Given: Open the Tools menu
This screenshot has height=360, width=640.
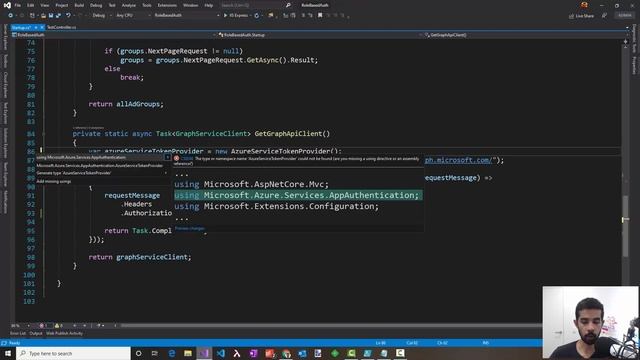Looking at the screenshot, I should (x=147, y=5).
